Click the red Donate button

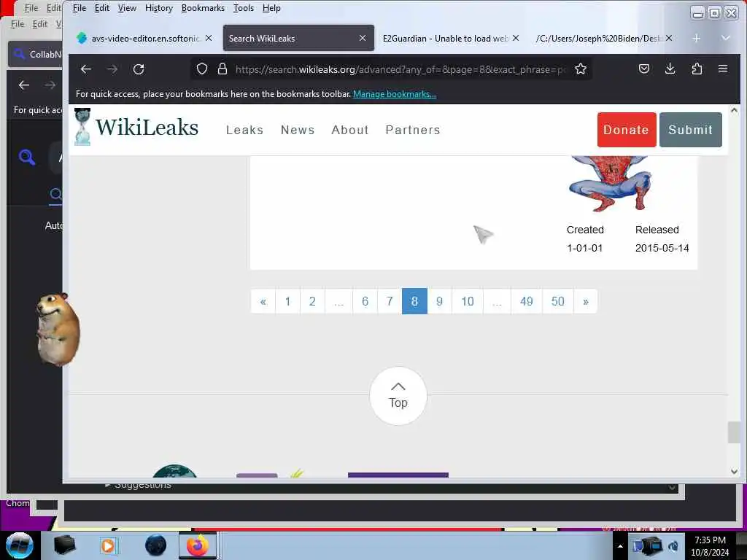pos(627,130)
